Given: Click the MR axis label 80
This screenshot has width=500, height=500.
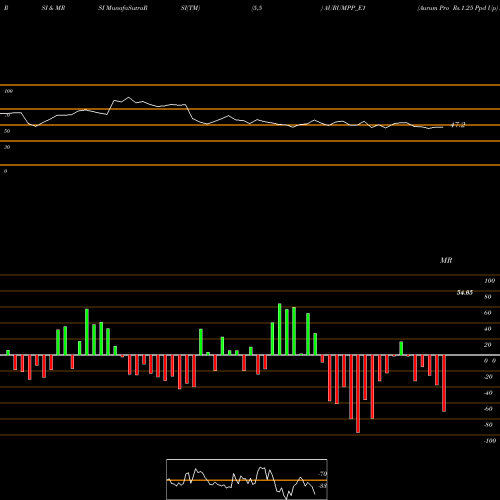Looking at the screenshot, I should tap(488, 297).
